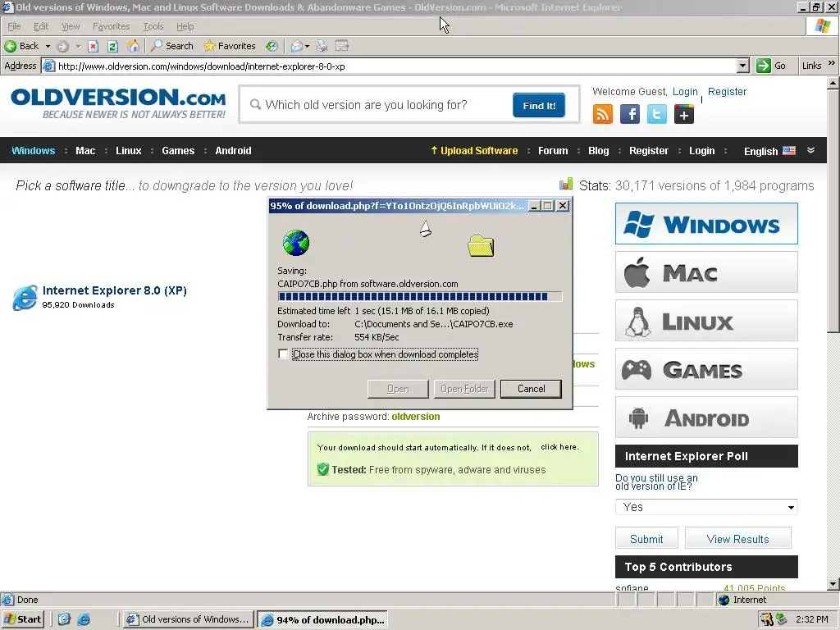This screenshot has width=840, height=630.
Task: Expand the Links toolbar chevron
Action: coord(832,63)
